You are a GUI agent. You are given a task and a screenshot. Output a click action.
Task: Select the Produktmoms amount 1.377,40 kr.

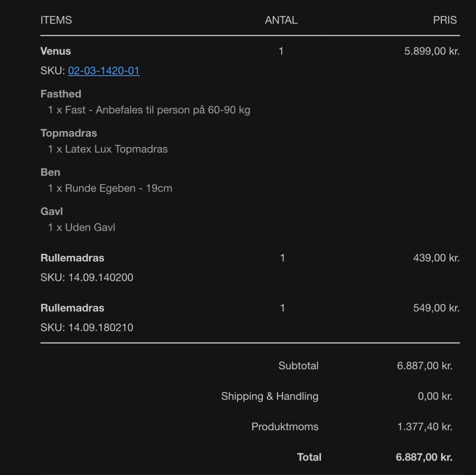coord(424,427)
